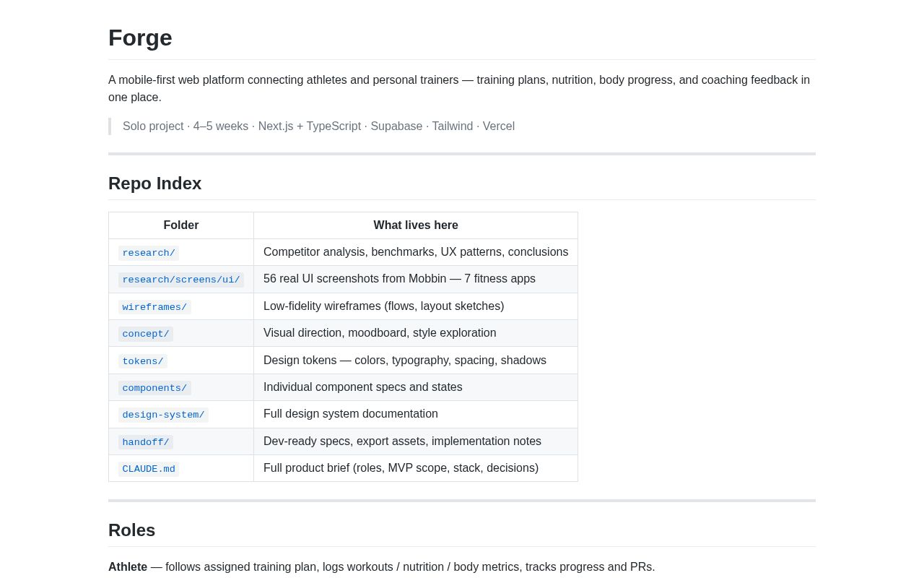Click the Full product brief description cell
The image size is (924, 578).
(x=416, y=468)
